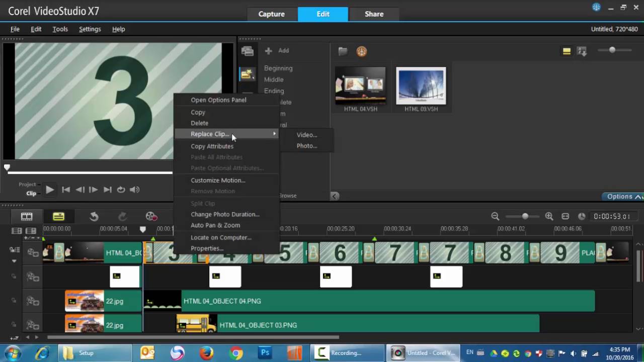Screen dimensions: 644x362
Task: Open the Share step tab
Action: click(374, 14)
